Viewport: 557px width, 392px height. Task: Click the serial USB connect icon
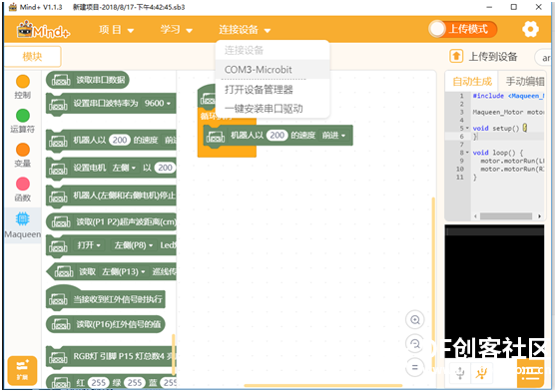pyautogui.click(x=460, y=373)
